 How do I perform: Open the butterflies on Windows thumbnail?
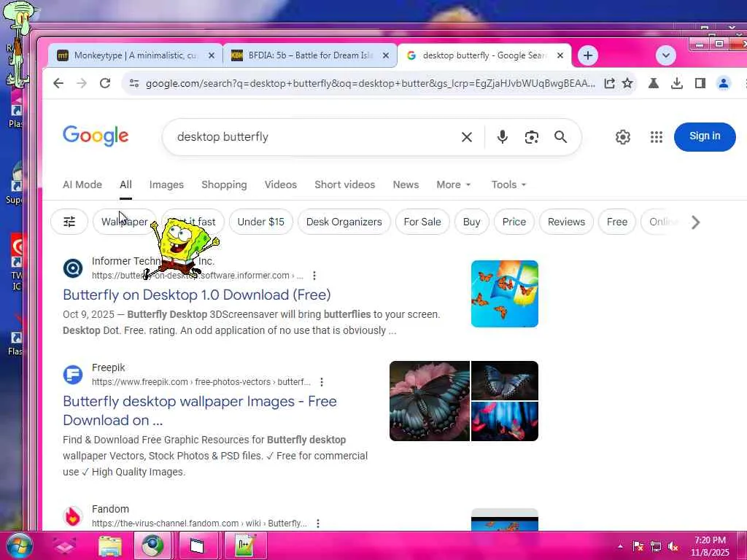coord(505,294)
